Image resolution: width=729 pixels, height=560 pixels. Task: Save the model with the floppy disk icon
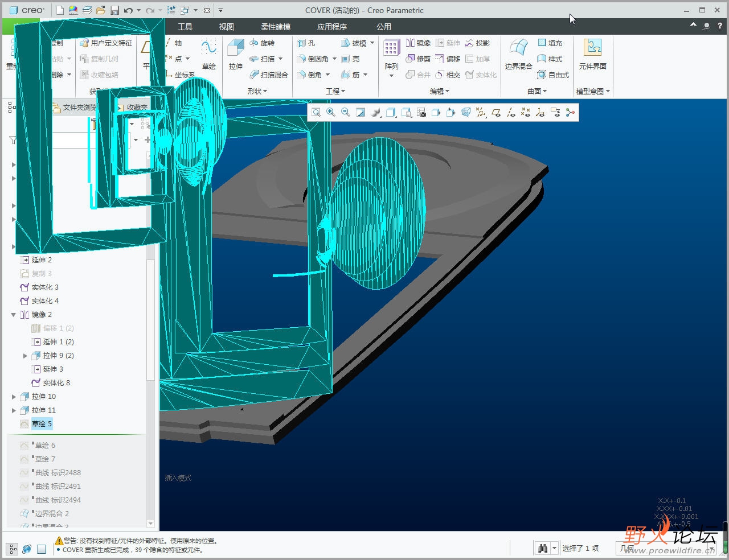pos(114,10)
